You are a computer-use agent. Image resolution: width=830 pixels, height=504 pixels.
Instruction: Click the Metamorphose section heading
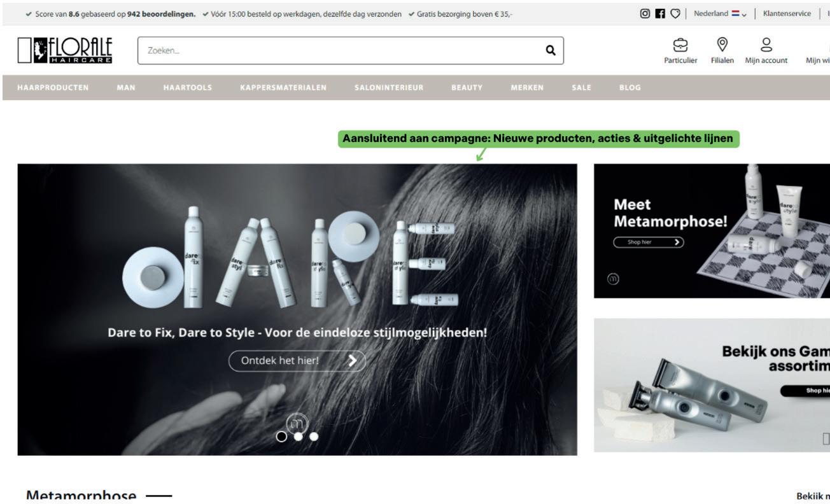81,496
